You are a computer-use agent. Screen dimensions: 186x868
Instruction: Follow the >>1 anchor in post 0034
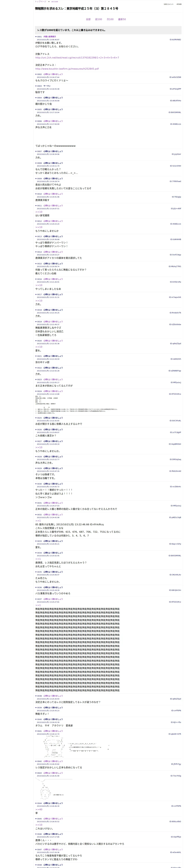pyautogui.click(x=38, y=559)
